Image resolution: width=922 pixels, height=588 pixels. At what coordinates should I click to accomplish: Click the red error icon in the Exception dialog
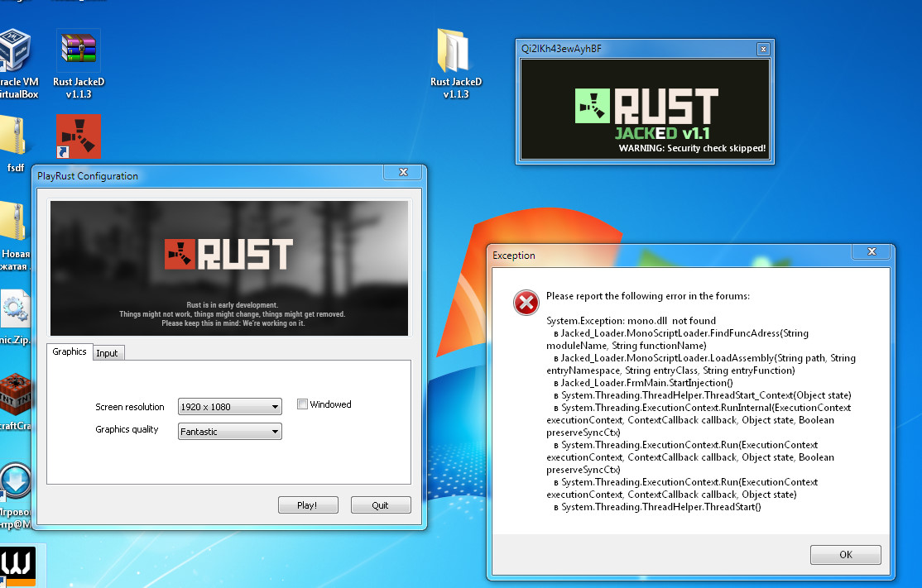tap(526, 303)
